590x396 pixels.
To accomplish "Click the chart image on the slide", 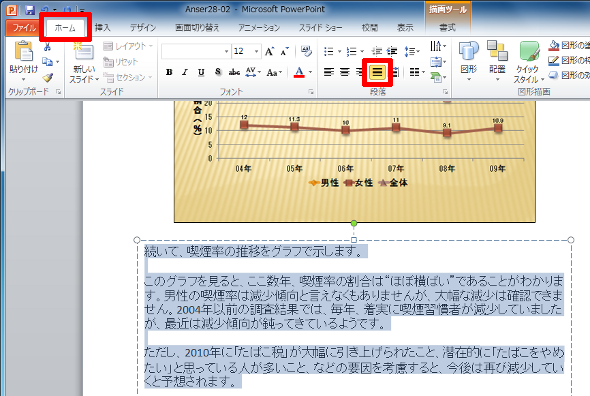I will tap(354, 162).
